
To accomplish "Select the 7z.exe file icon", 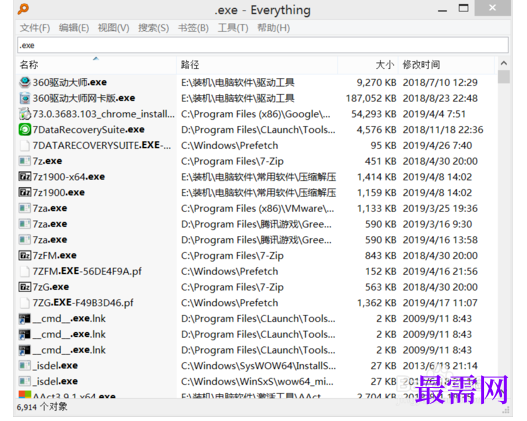I will point(25,161).
